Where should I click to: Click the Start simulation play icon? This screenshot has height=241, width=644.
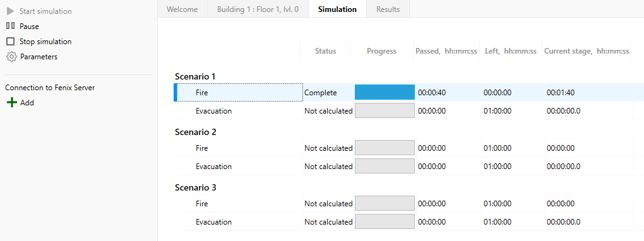[11, 11]
